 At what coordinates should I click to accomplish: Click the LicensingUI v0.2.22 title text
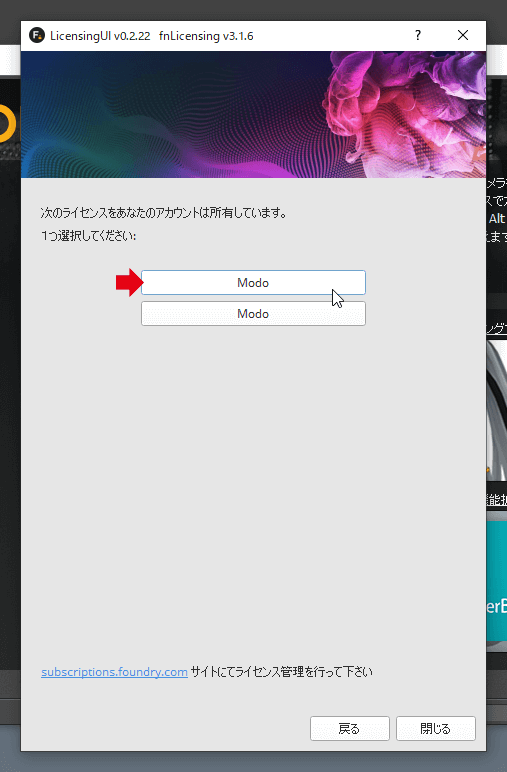click(x=100, y=36)
